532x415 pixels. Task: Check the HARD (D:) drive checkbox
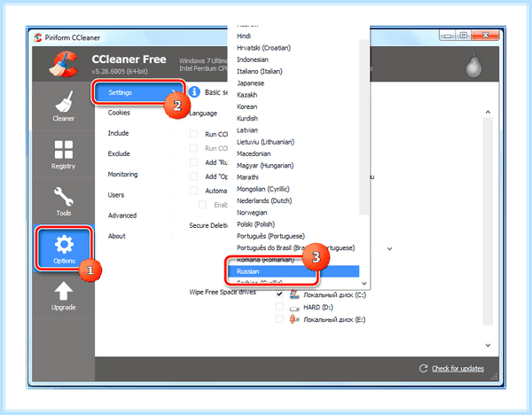(x=279, y=307)
